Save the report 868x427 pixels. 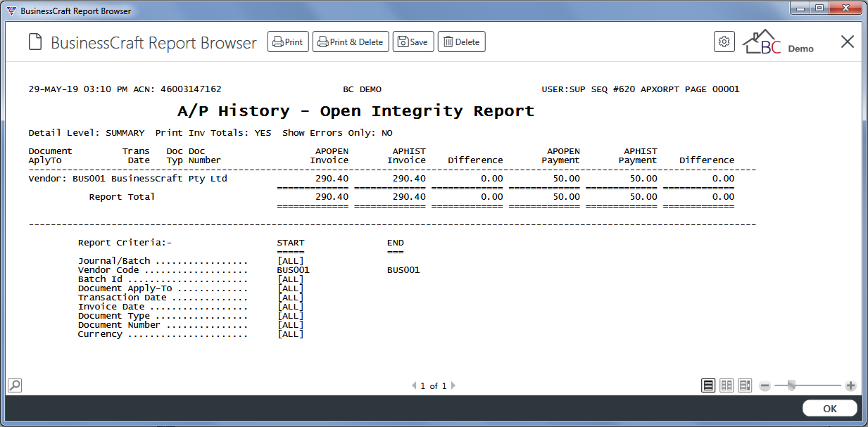(x=413, y=42)
